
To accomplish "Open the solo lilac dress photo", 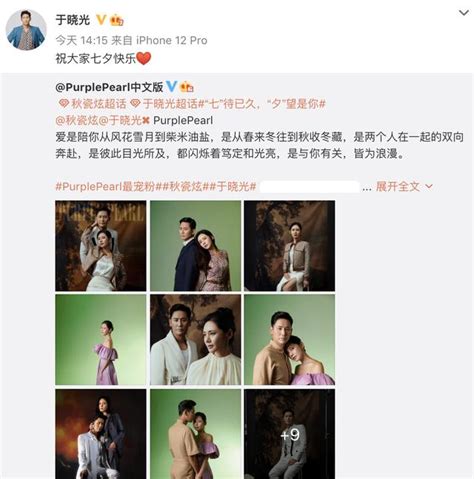I will click(101, 340).
